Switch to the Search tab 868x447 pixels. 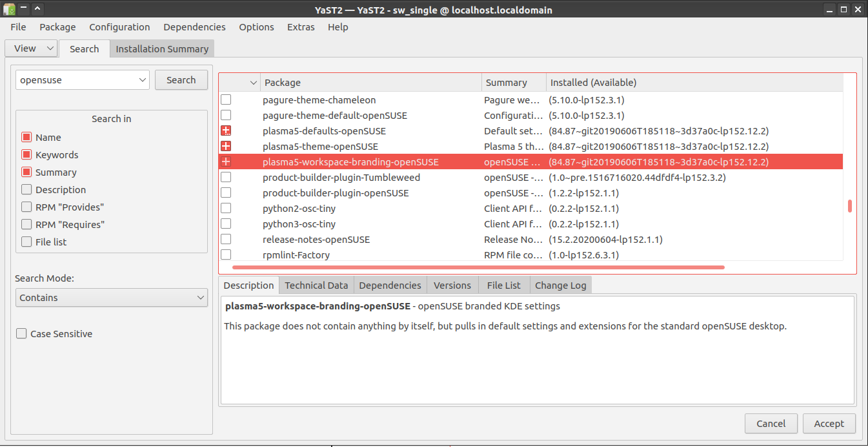[x=84, y=48]
